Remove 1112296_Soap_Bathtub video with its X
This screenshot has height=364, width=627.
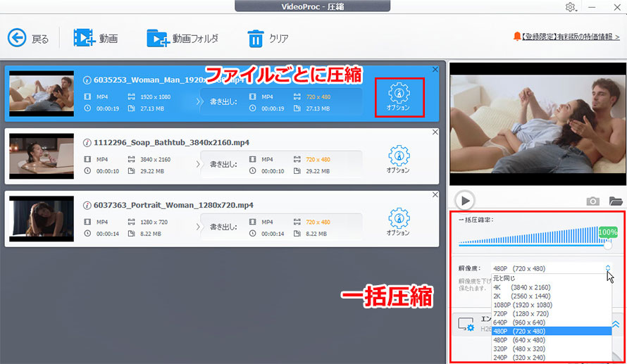pyautogui.click(x=435, y=132)
